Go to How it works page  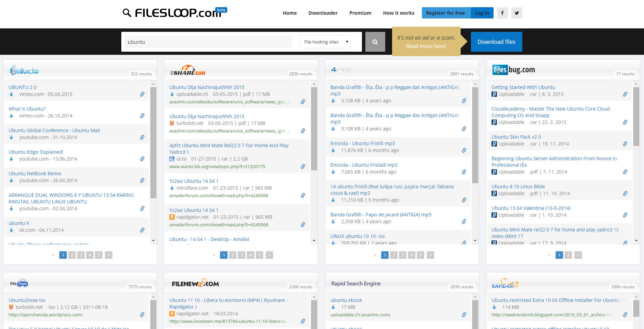point(399,13)
